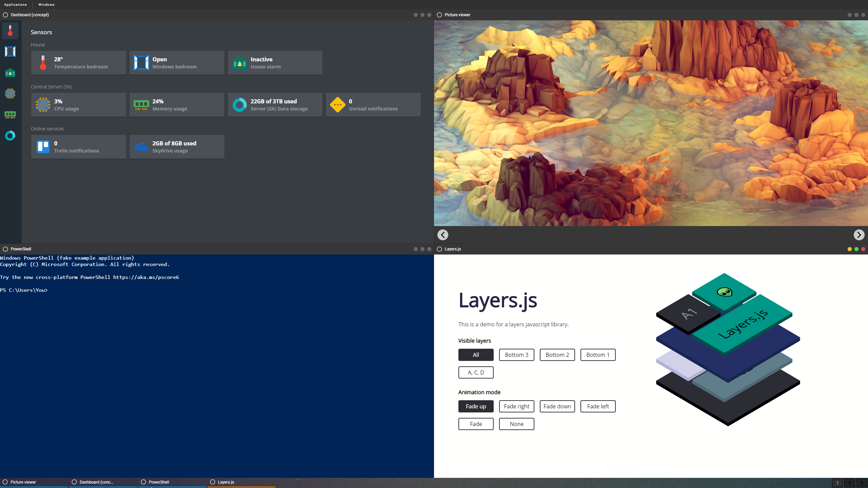The image size is (868, 488).
Task: Click the Trello notifications tile
Action: point(78,147)
